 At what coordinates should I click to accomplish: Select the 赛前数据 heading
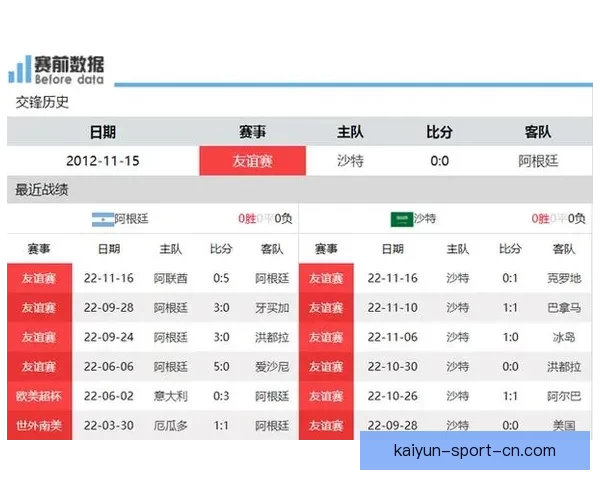(69, 64)
